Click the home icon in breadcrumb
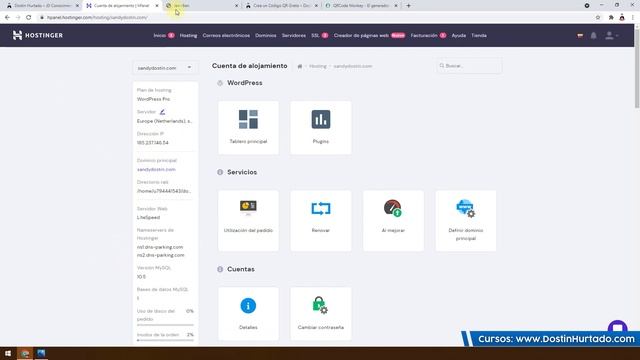 click(x=300, y=66)
